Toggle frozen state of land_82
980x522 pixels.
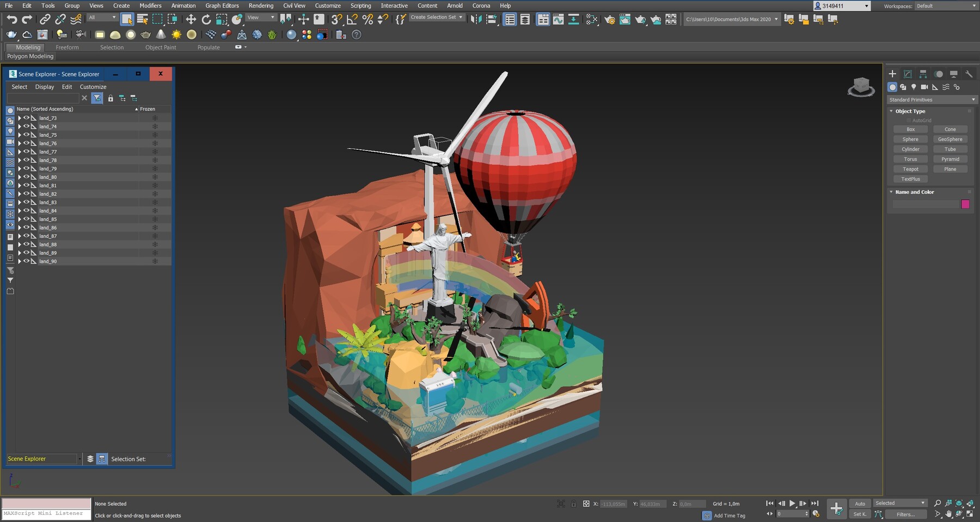[155, 194]
